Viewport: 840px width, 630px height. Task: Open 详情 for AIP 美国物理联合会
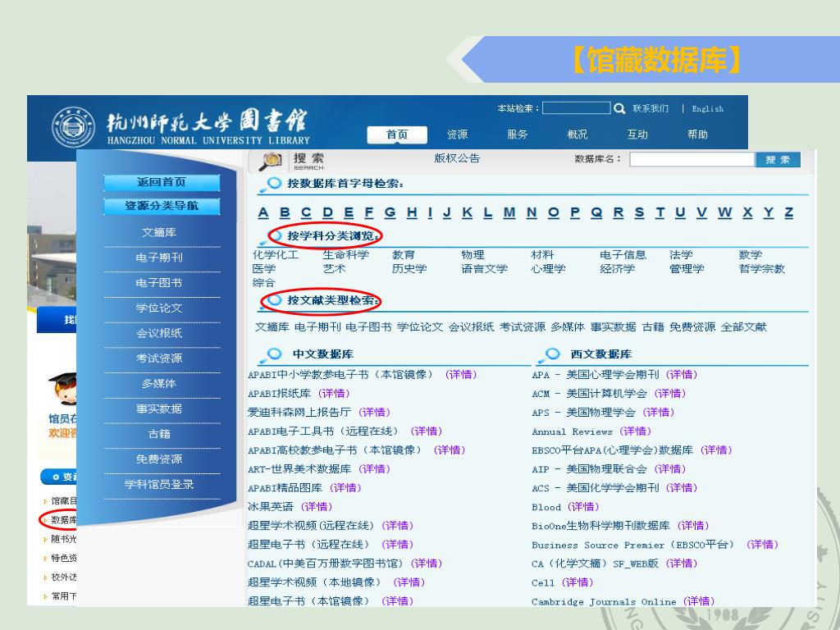[x=670, y=469]
